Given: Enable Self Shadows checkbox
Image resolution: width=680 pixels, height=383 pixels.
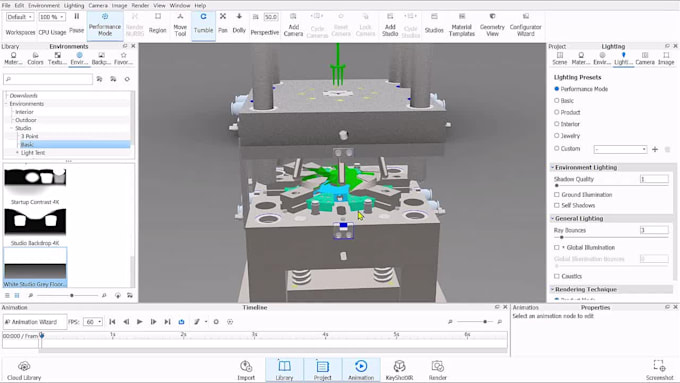Looking at the screenshot, I should 556,206.
